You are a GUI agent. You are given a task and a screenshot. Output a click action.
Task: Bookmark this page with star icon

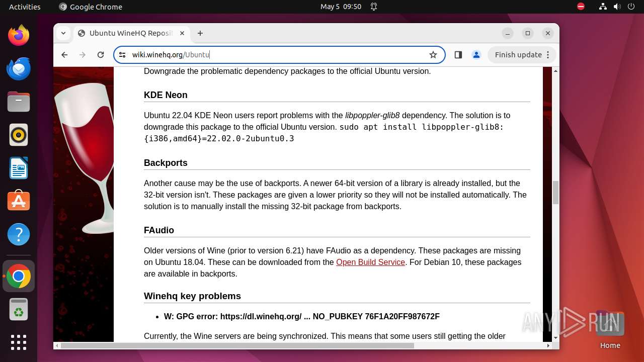(x=433, y=55)
